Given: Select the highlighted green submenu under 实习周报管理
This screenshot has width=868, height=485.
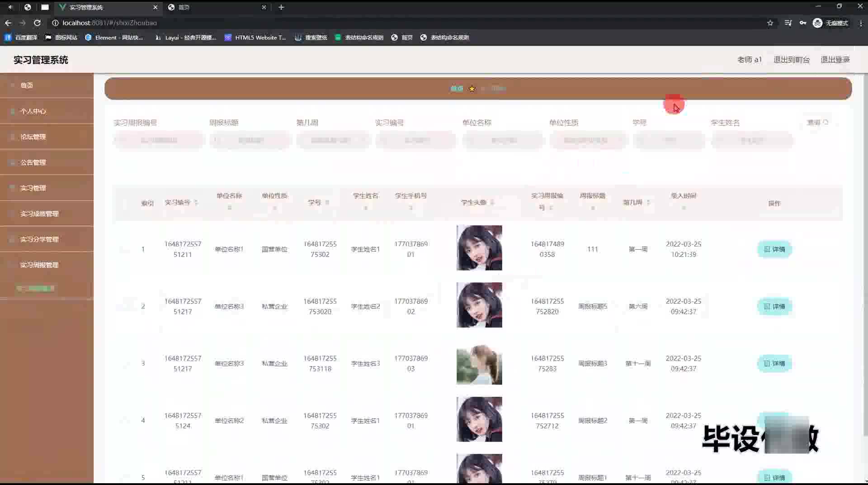Looking at the screenshot, I should click(35, 288).
